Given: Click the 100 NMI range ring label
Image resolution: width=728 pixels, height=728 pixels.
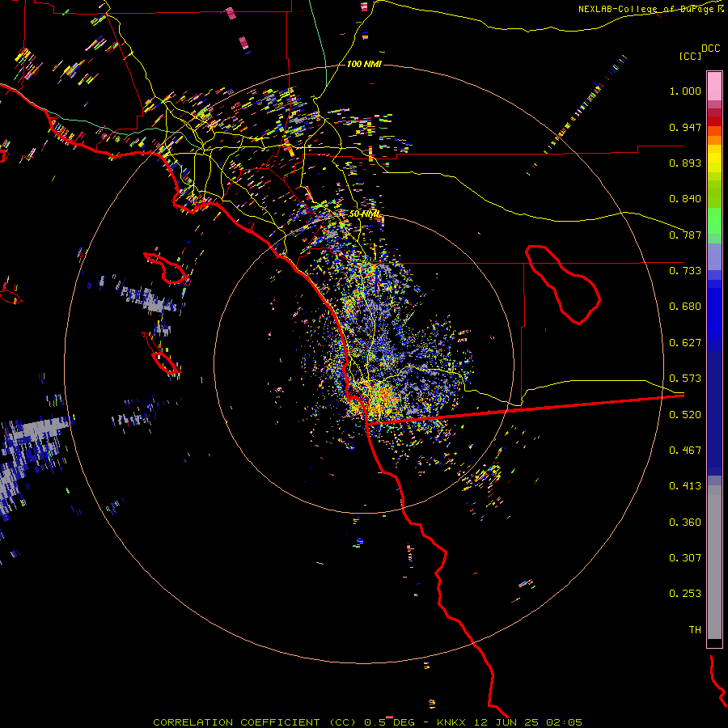Looking at the screenshot, I should [364, 64].
